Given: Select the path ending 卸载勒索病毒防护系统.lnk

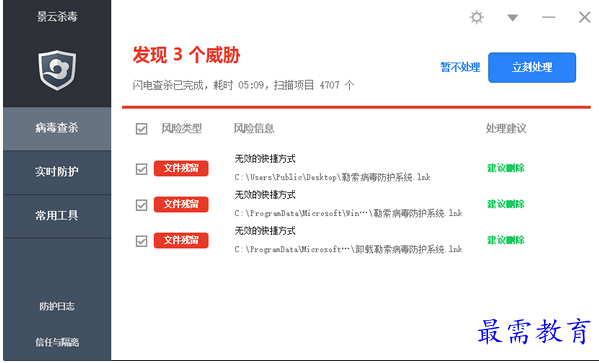Looking at the screenshot, I should point(348,250).
